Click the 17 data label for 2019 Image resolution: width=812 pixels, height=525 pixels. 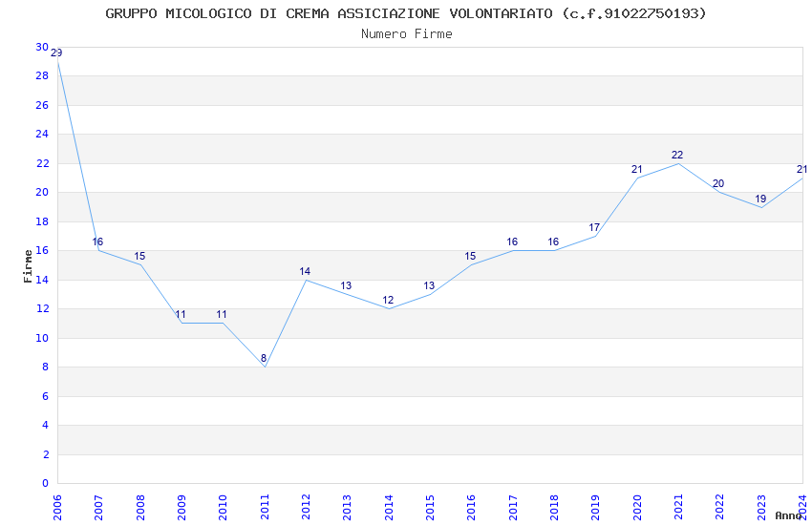594,227
